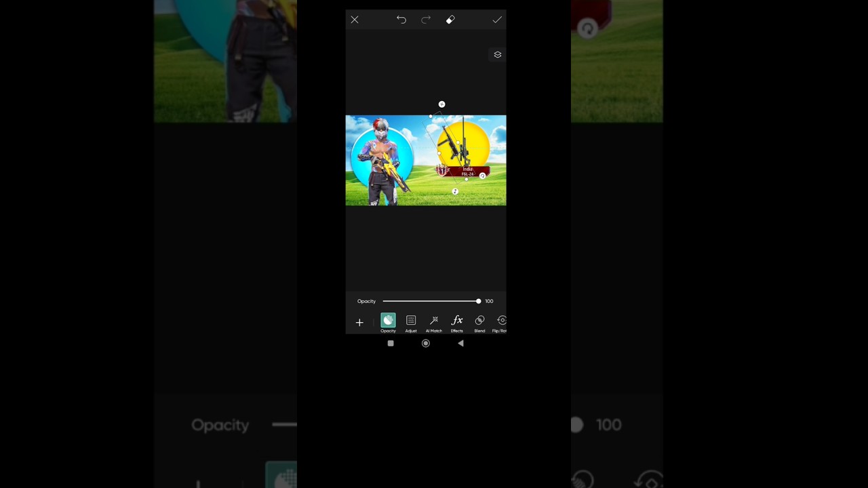Remove sticker using the X handle above it
The width and height of the screenshot is (868, 488).
[x=441, y=104]
